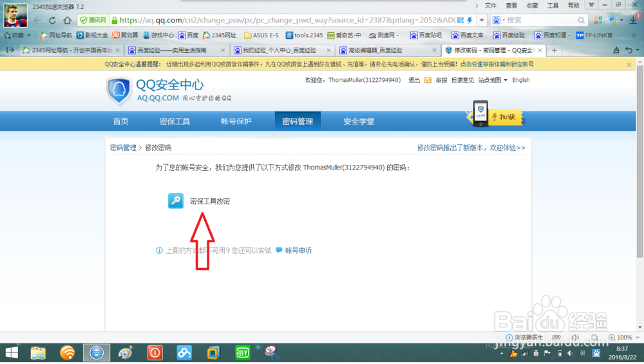Switch to 2345网址导航 tab
644x364 pixels.
coord(71,50)
